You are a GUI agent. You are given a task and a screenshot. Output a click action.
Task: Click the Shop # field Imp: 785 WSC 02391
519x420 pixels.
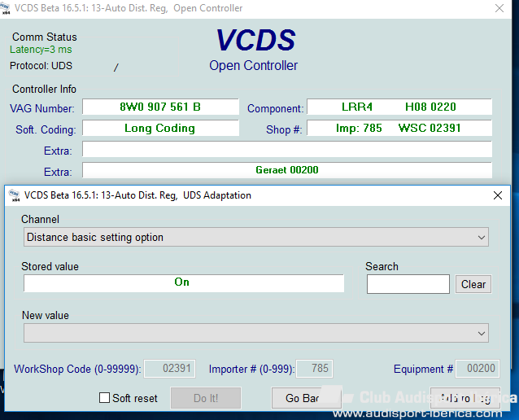pos(399,128)
